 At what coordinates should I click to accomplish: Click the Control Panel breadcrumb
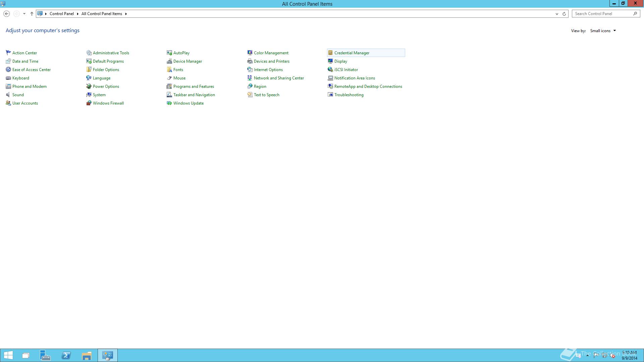62,14
